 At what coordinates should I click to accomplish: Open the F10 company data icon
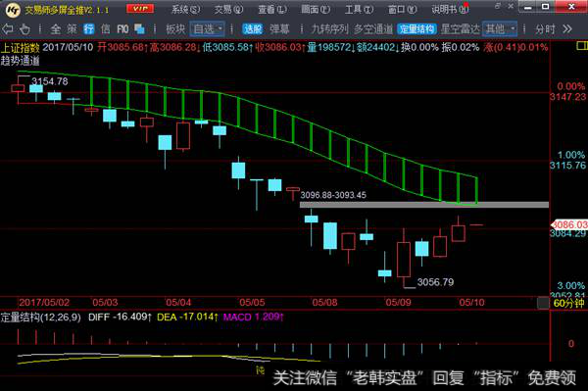[122, 28]
